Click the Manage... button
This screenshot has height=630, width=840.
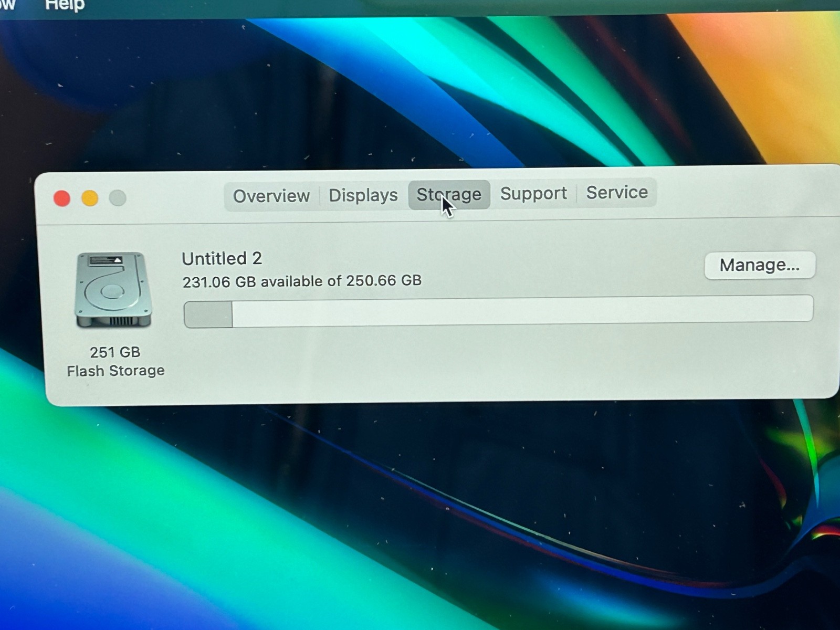760,265
